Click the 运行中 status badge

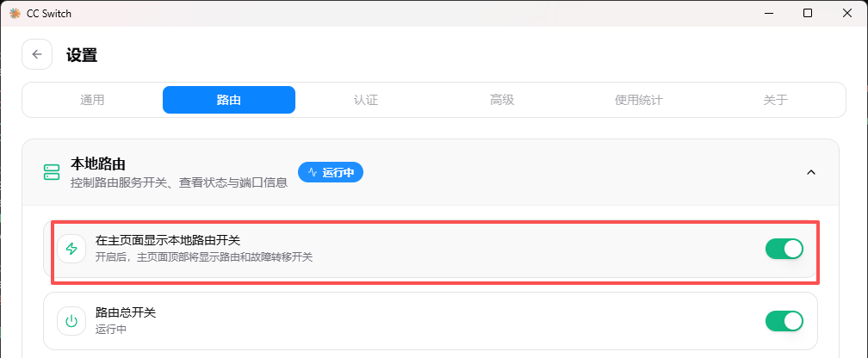[331, 172]
